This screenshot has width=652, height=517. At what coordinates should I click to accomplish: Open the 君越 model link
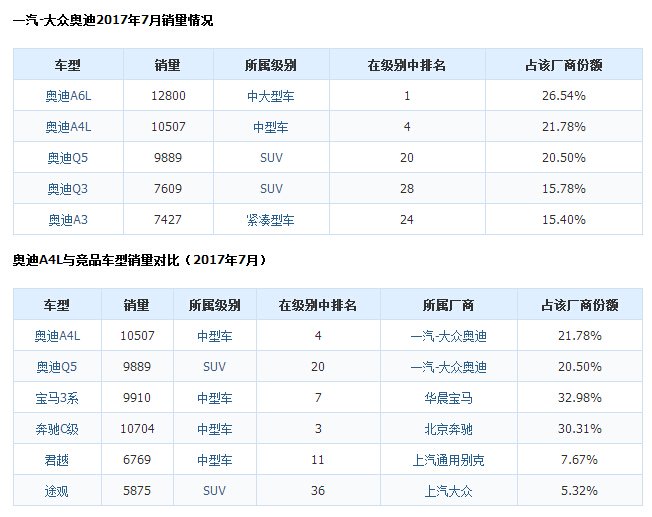(x=57, y=460)
